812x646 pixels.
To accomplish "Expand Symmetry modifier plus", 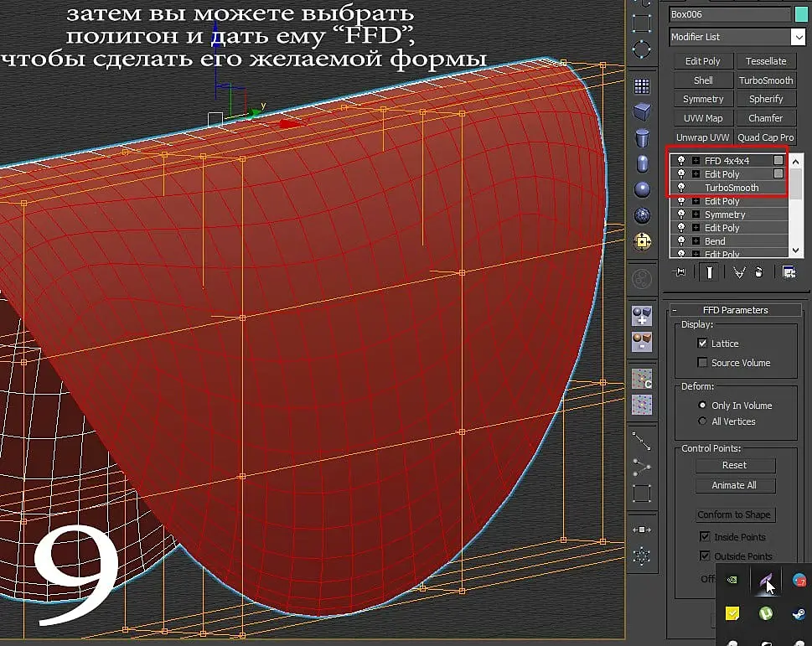I will (x=696, y=214).
